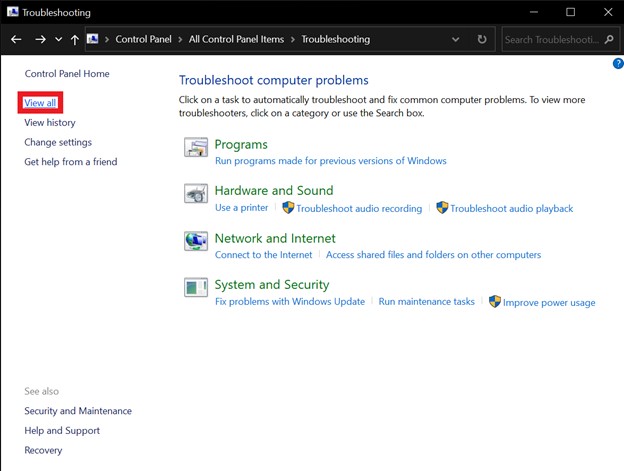Image resolution: width=624 pixels, height=471 pixels.
Task: Expand chevron after Control Panel breadcrumb
Action: pyautogui.click(x=180, y=39)
